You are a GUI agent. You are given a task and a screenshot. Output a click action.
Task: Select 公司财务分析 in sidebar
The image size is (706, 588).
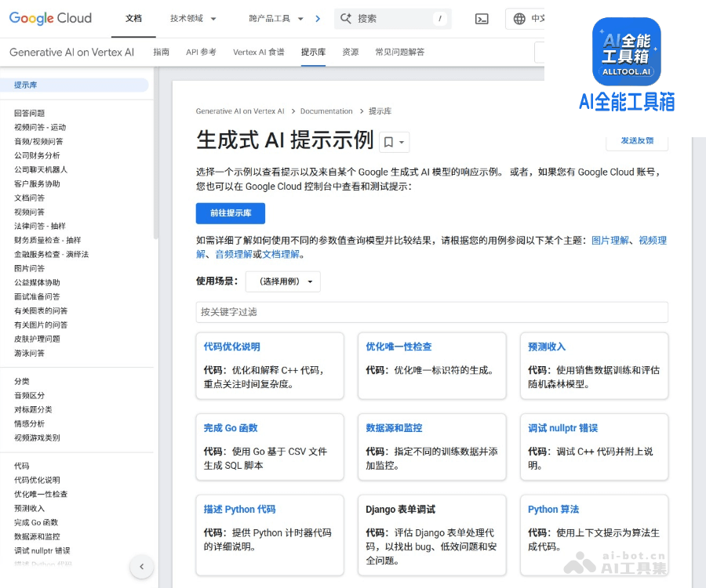[x=37, y=156]
